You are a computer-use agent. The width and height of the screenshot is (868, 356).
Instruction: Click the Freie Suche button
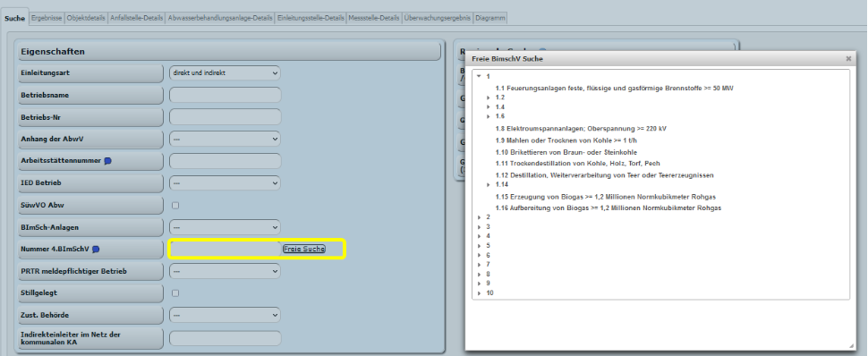point(304,250)
